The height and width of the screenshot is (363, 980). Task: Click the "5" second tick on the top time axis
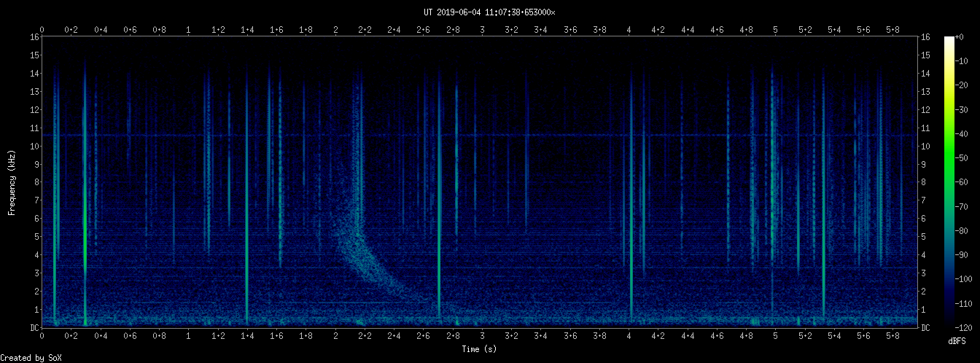pos(776,30)
